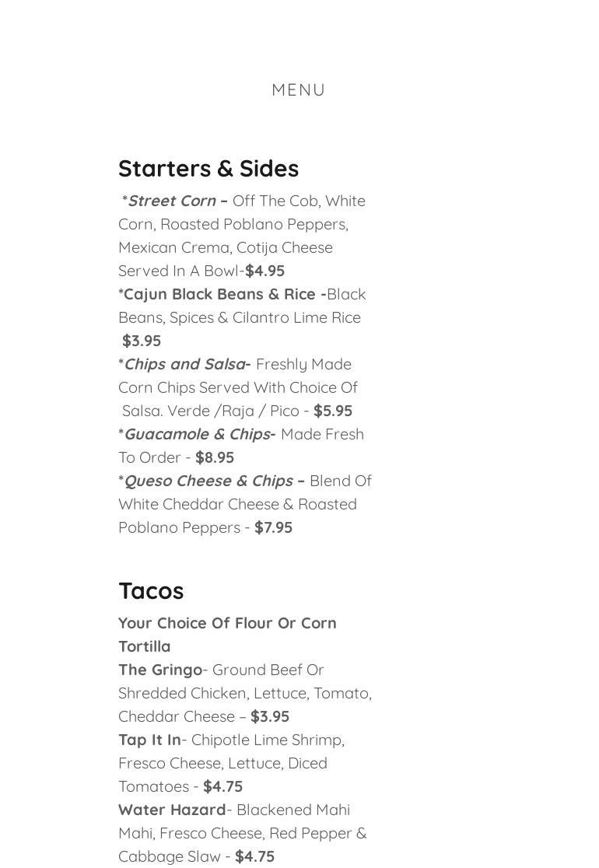599x868 pixels.
Task: Click the Starters & Sides heading
Action: [x=208, y=169]
